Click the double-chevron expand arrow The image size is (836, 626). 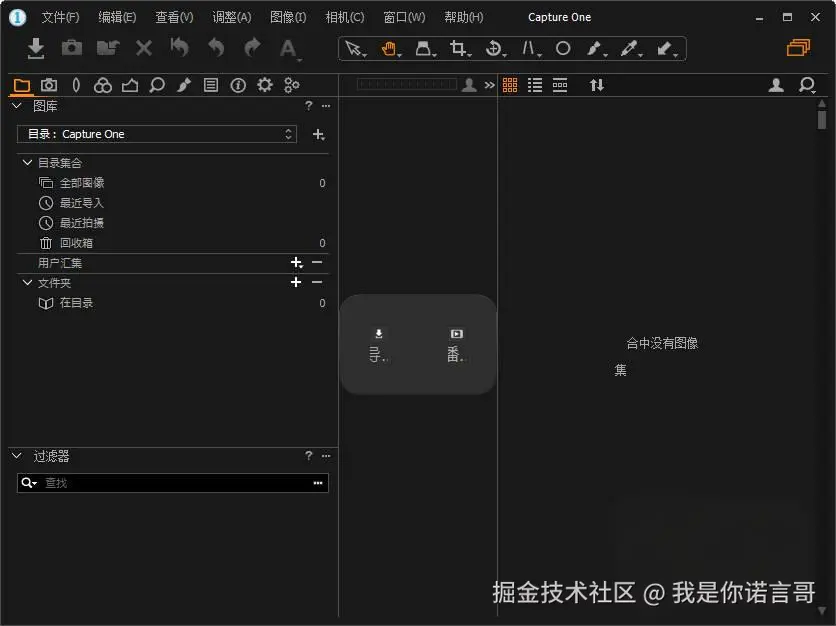[489, 85]
